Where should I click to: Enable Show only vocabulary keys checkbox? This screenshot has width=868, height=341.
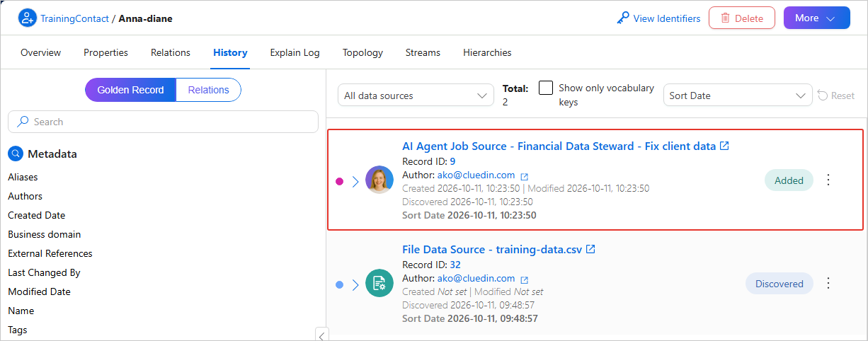coord(546,88)
